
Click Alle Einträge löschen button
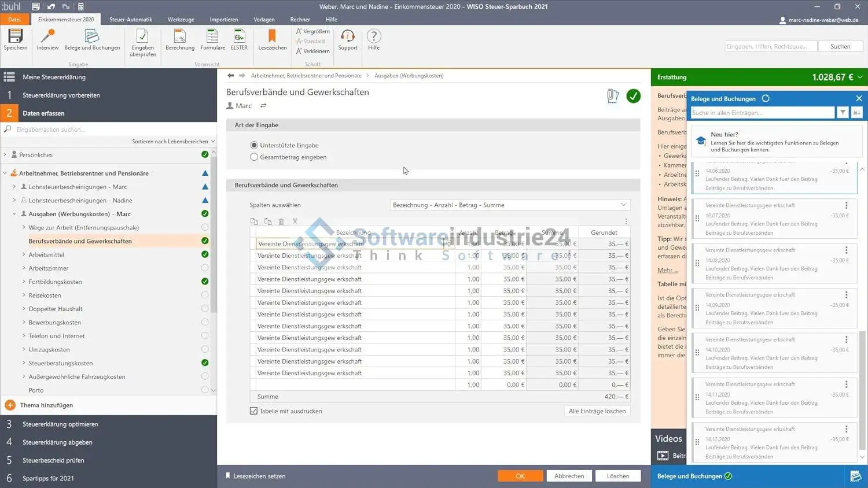tap(597, 411)
